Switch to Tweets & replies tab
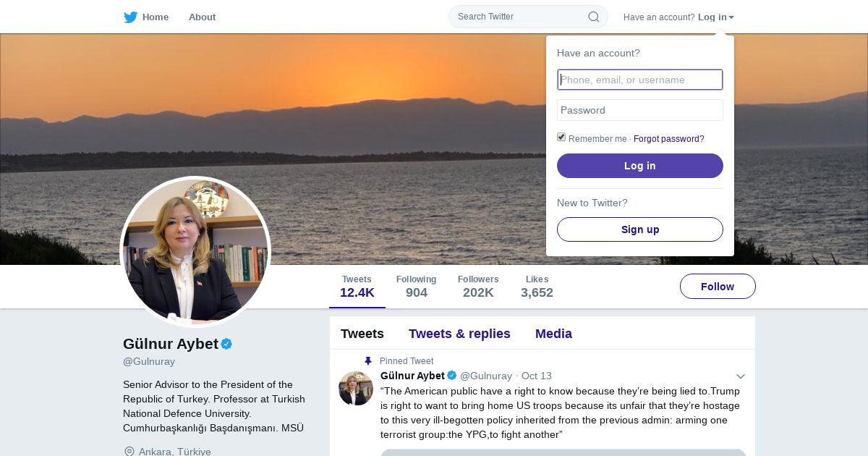Image resolution: width=868 pixels, height=456 pixels. (x=459, y=334)
